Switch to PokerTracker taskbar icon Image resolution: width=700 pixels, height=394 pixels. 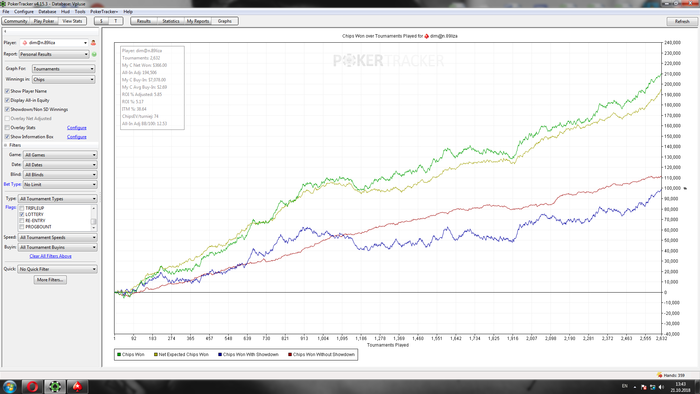coord(55,386)
